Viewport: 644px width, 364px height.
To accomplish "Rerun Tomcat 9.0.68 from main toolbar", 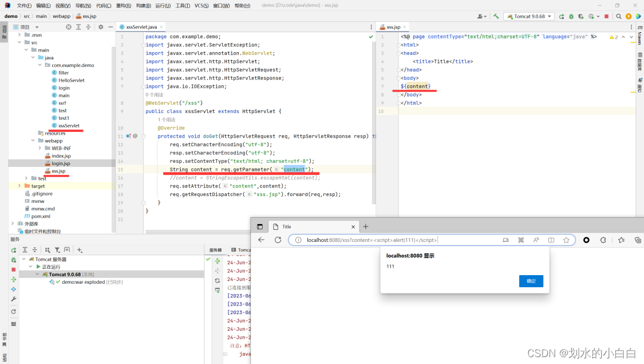I will click(x=562, y=17).
